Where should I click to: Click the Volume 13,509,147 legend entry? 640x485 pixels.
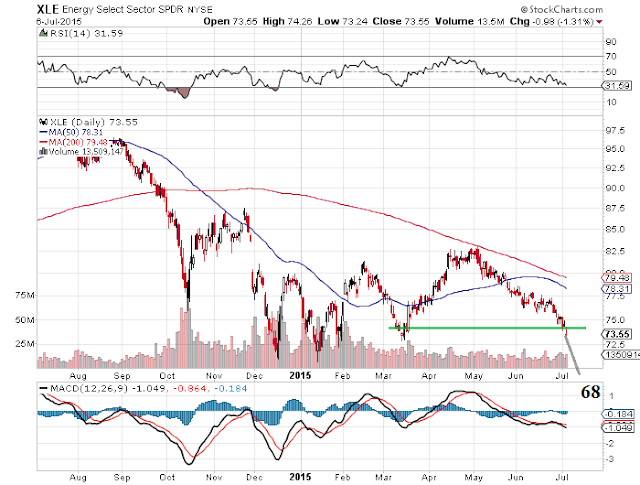click(86, 151)
